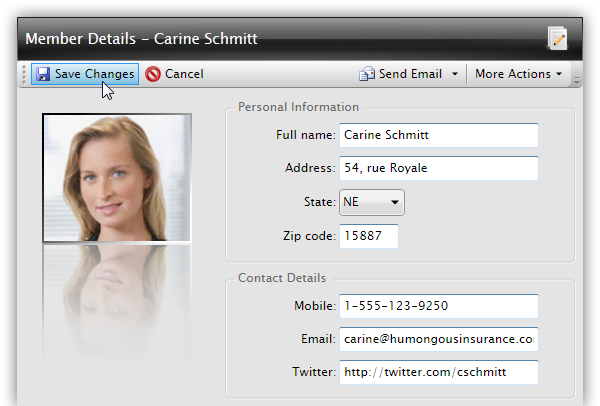Click the notepad edit icon in title bar
The height and width of the screenshot is (406, 600).
tap(557, 39)
